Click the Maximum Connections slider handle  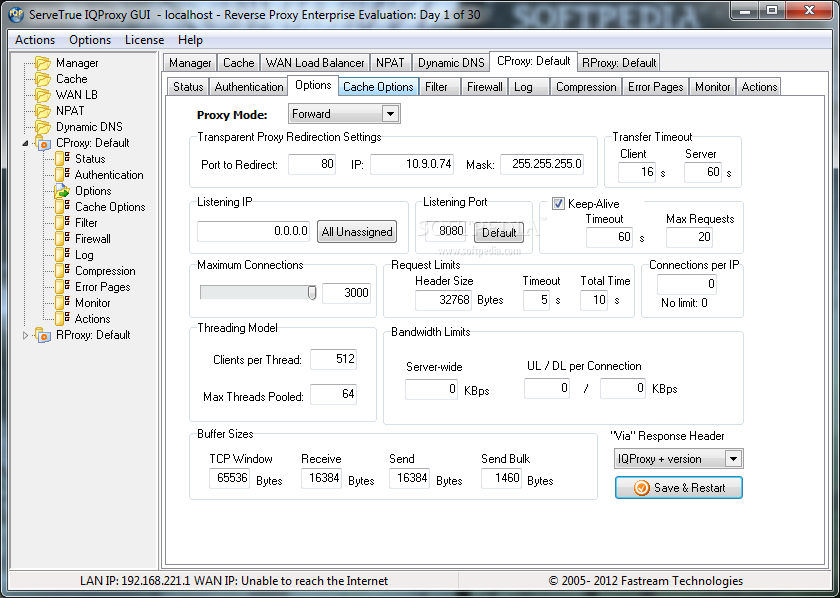tap(312, 293)
